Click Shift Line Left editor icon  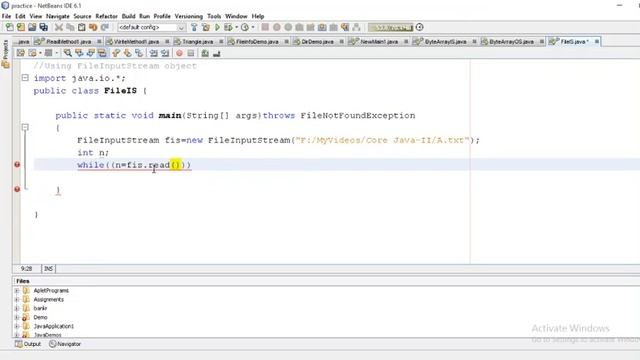point(153,53)
